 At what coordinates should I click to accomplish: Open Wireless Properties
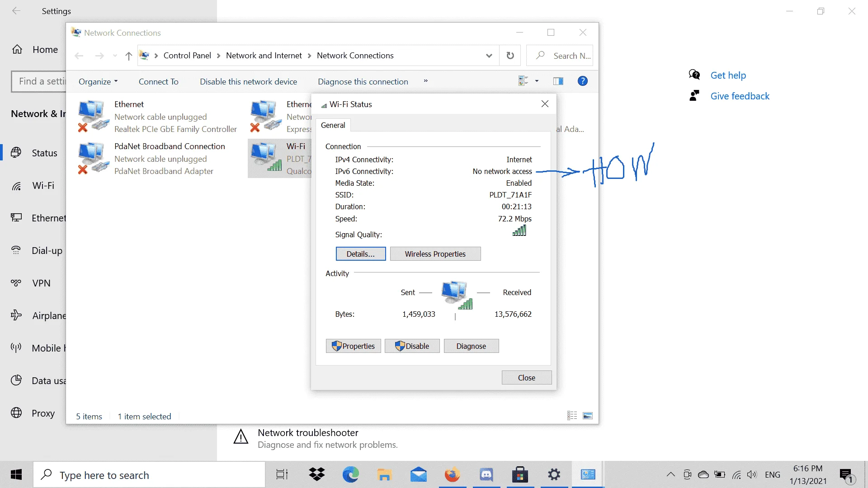tap(435, 254)
